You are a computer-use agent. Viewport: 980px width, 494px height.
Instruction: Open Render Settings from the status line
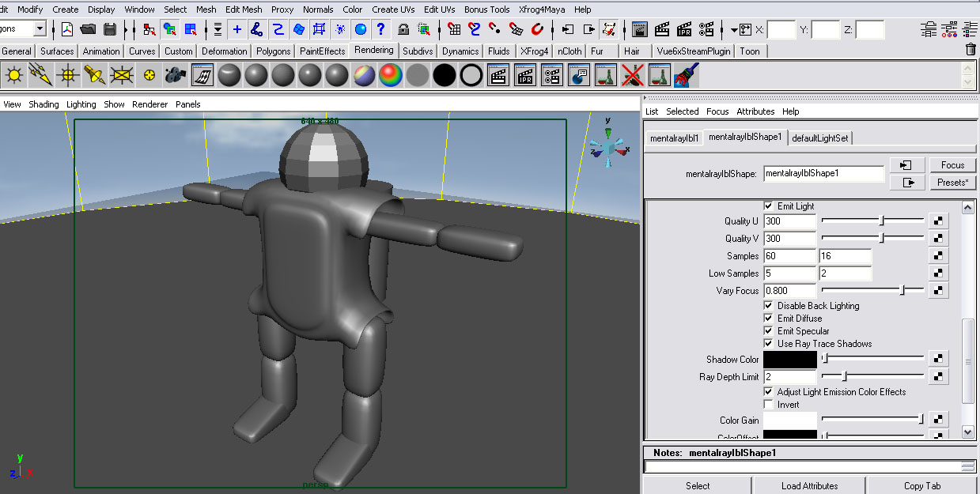click(x=706, y=30)
